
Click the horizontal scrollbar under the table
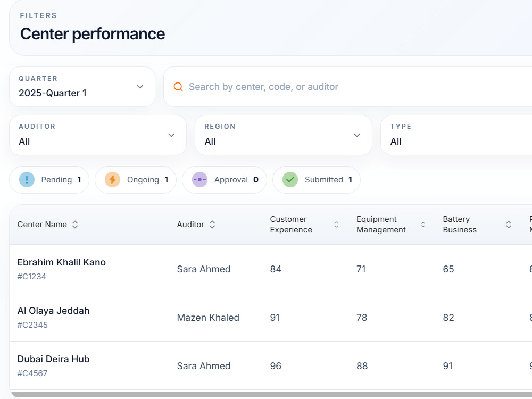(271, 395)
